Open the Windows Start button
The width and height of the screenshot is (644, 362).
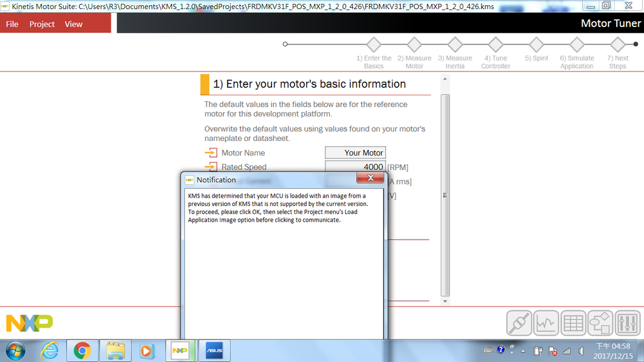click(x=15, y=351)
